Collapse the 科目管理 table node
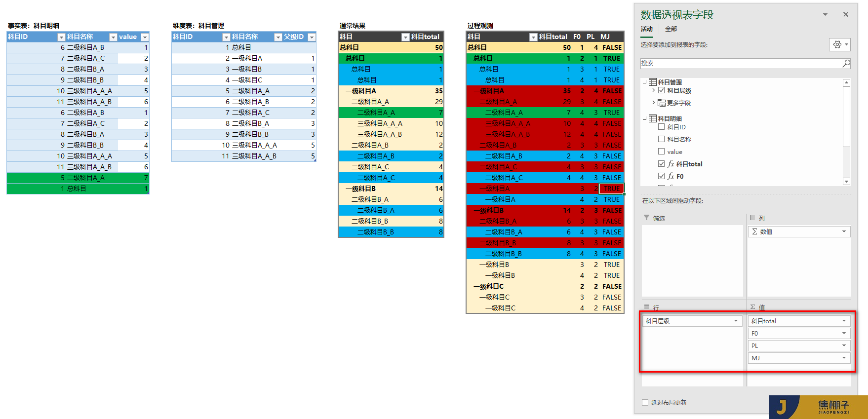 645,82
